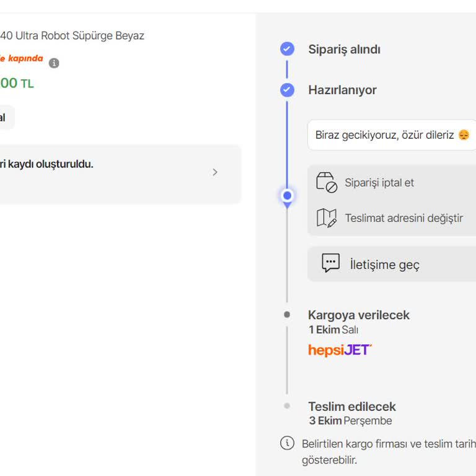This screenshot has width=476, height=476.
Task: Click the 'Hazırlanıyor' checkmark step
Action: (287, 90)
